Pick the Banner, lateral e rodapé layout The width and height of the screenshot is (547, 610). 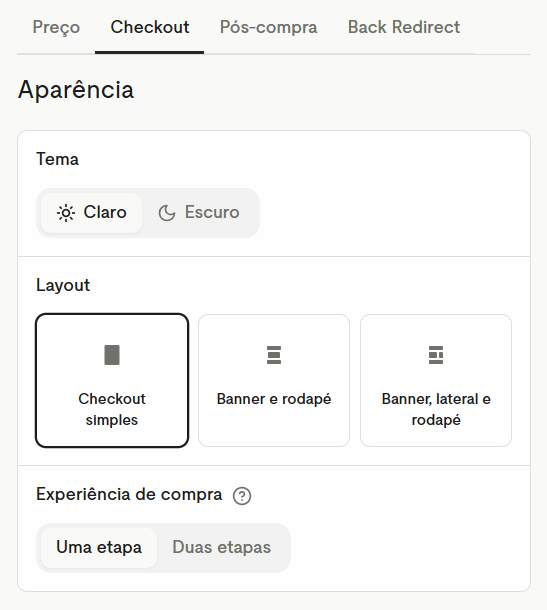click(x=436, y=380)
